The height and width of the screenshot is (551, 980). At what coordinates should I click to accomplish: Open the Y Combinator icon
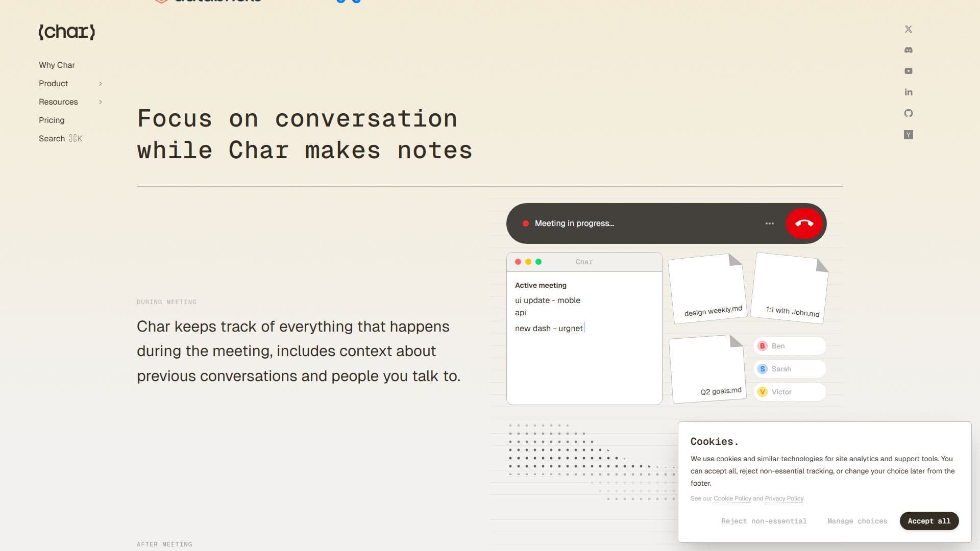click(908, 135)
